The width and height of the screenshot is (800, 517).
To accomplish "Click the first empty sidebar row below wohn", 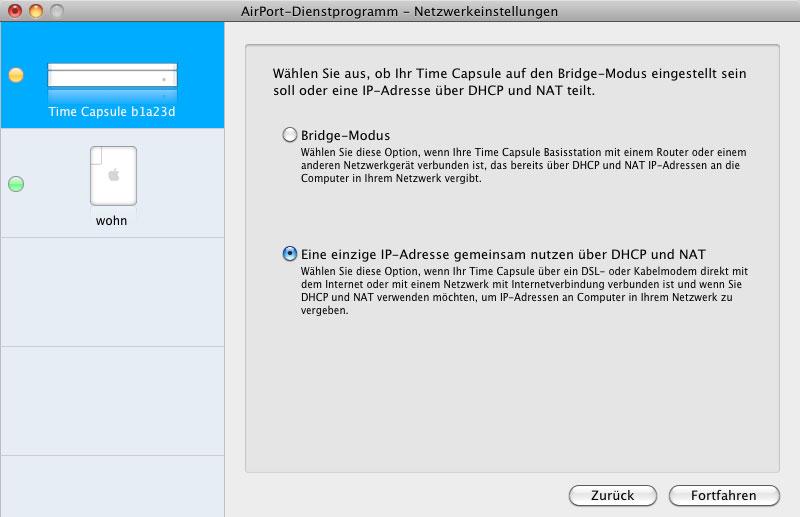I will point(112,292).
